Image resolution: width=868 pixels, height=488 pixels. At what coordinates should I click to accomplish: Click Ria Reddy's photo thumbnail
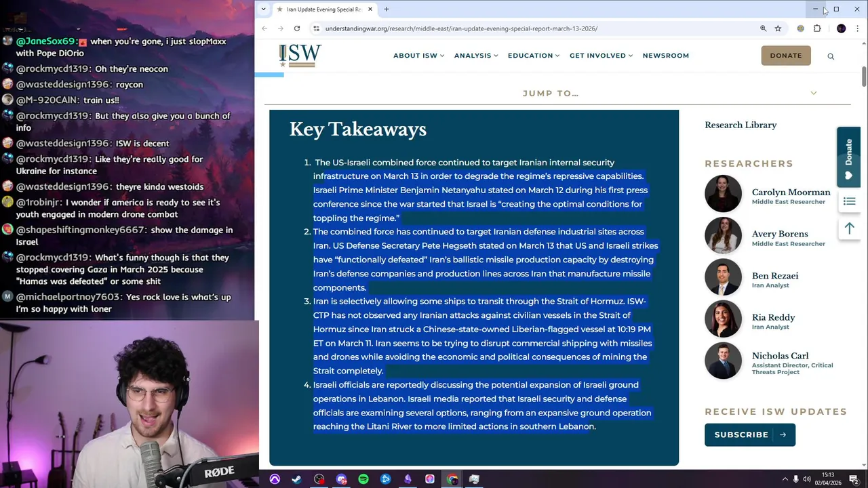coord(724,319)
